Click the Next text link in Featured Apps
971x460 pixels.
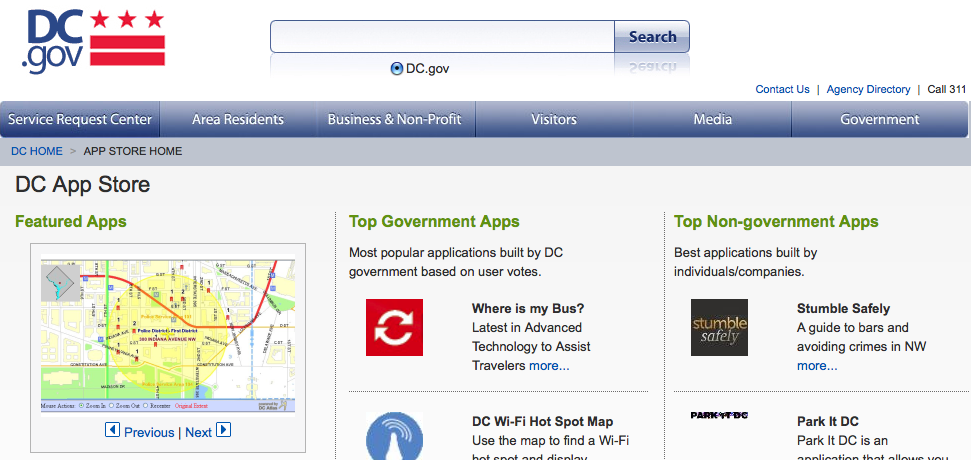[198, 432]
